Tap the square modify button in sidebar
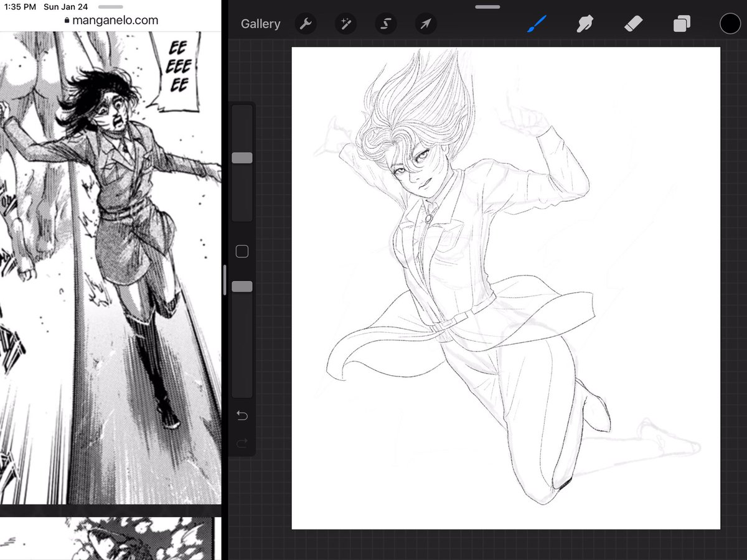 pyautogui.click(x=242, y=251)
